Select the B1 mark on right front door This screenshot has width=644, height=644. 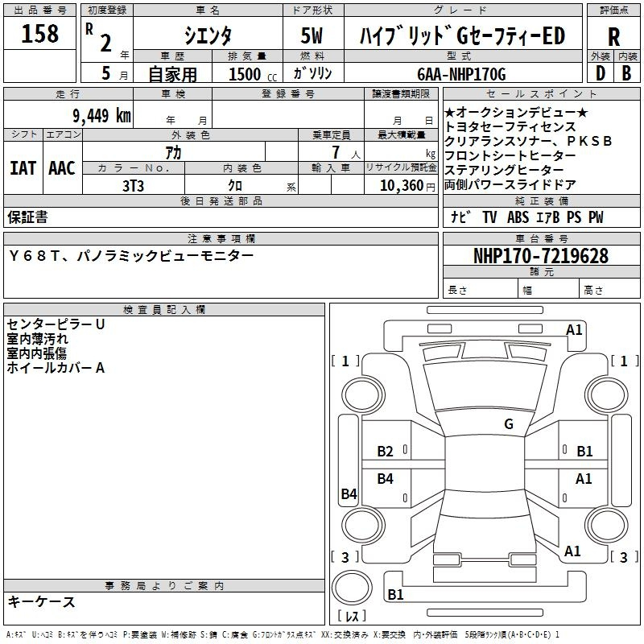tap(585, 452)
